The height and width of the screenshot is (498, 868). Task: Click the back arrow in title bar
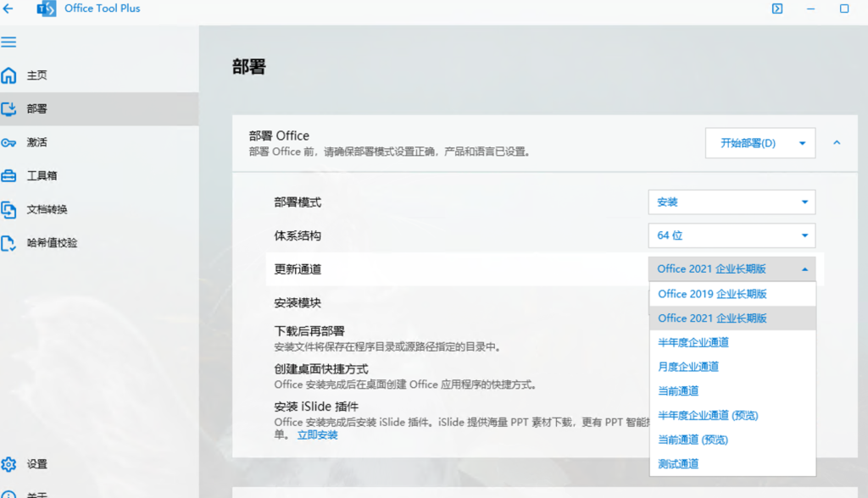point(8,8)
